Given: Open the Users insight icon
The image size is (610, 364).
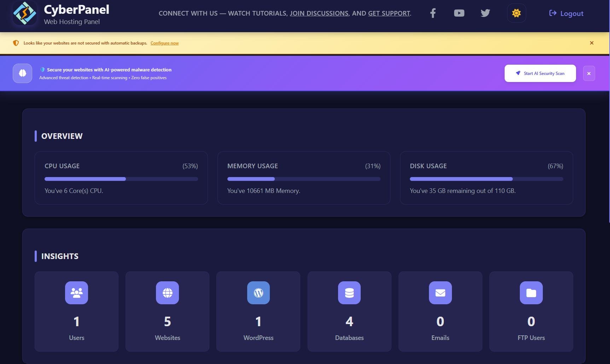Looking at the screenshot, I should (76, 293).
